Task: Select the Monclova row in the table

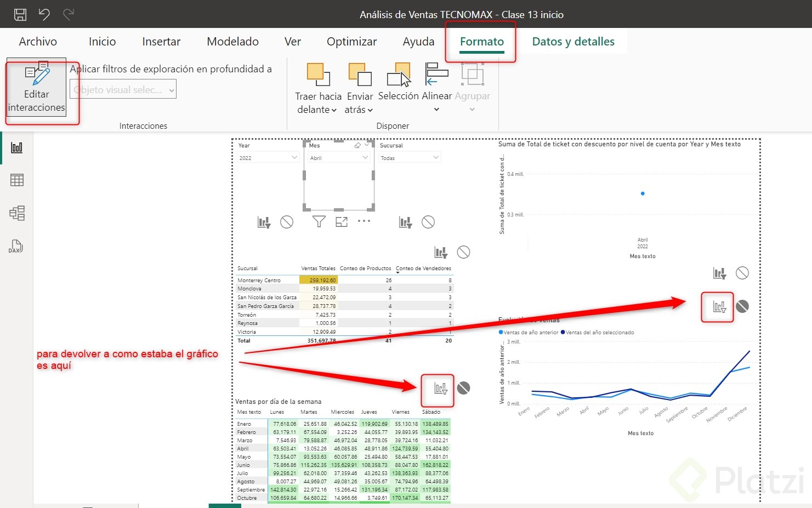Action: pos(345,289)
